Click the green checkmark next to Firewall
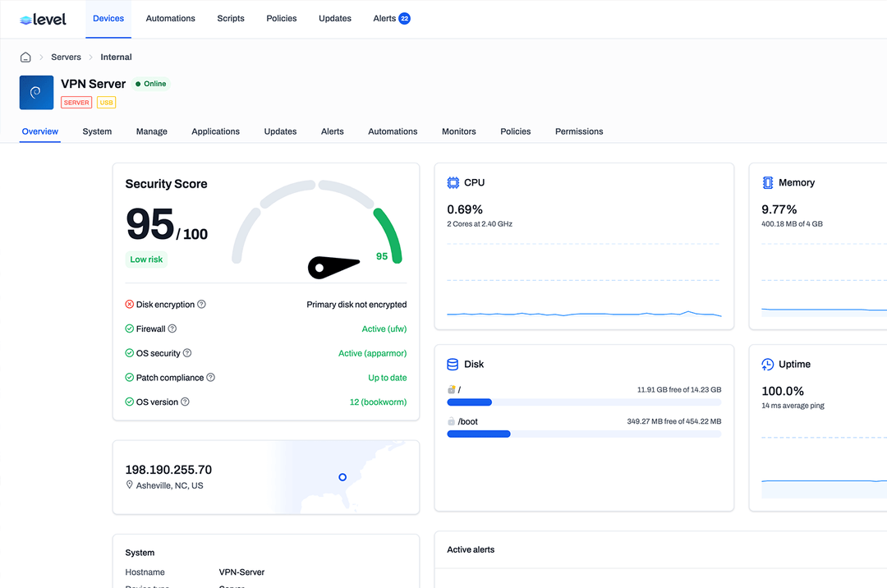Screen dimensions: 887x588 (128, 328)
